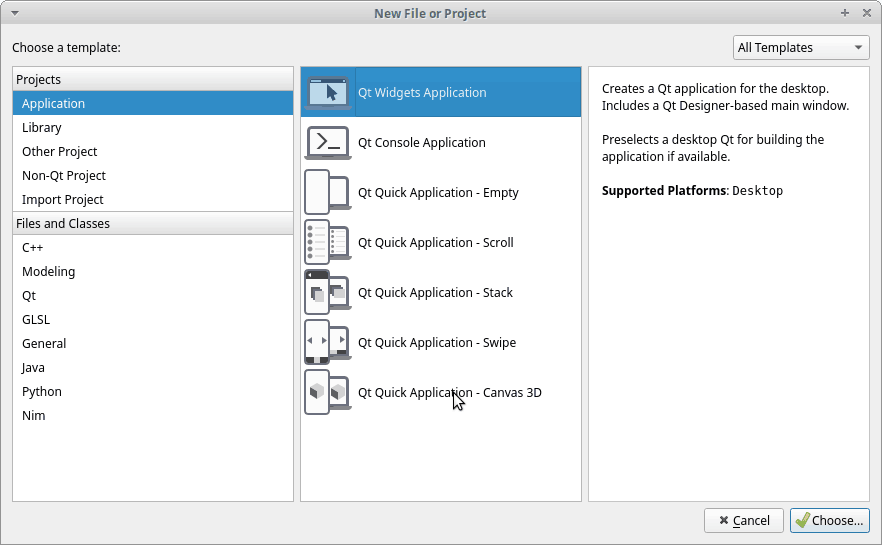Select the Qt Widgets Application icon
This screenshot has width=882, height=545.
pos(328,93)
